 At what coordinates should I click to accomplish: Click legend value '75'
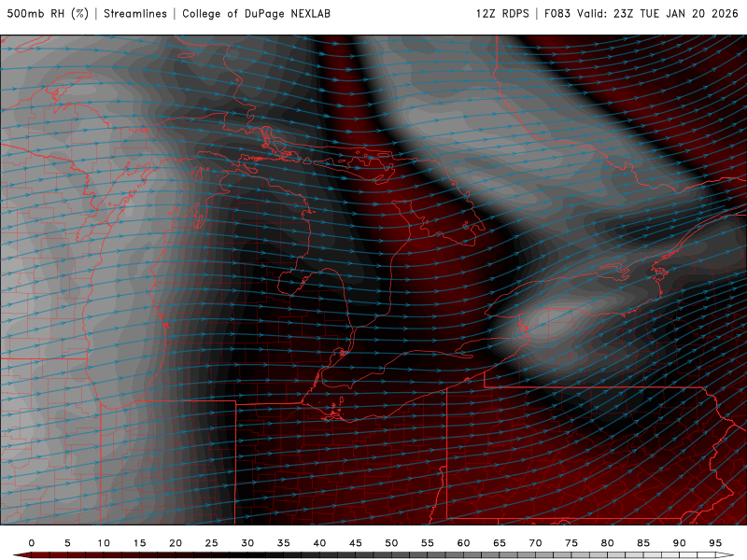(x=571, y=543)
